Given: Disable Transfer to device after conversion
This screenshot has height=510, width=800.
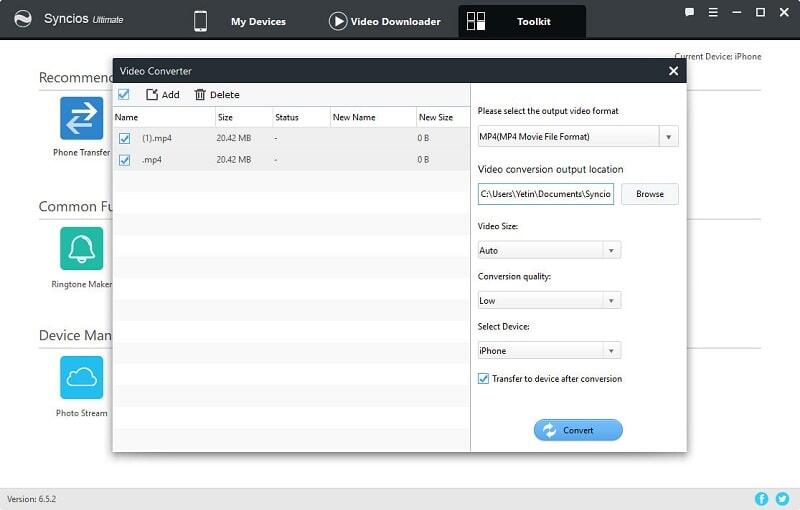Looking at the screenshot, I should [484, 379].
